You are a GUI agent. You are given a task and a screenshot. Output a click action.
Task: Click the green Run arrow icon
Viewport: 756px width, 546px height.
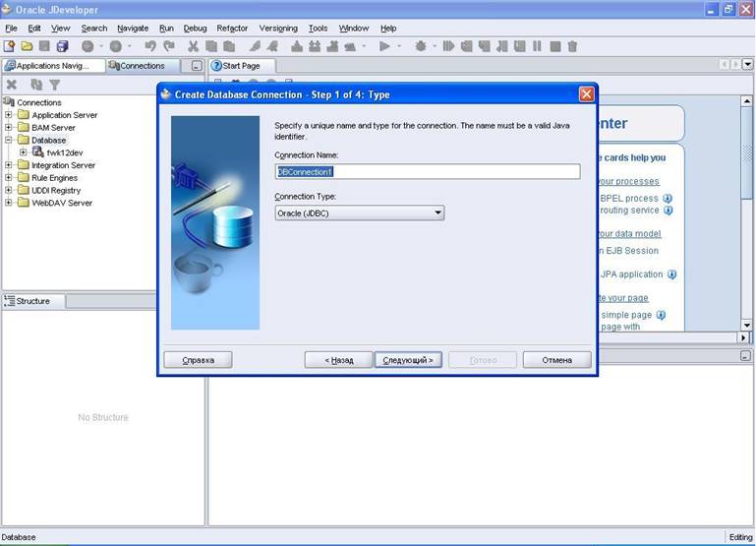click(384, 46)
